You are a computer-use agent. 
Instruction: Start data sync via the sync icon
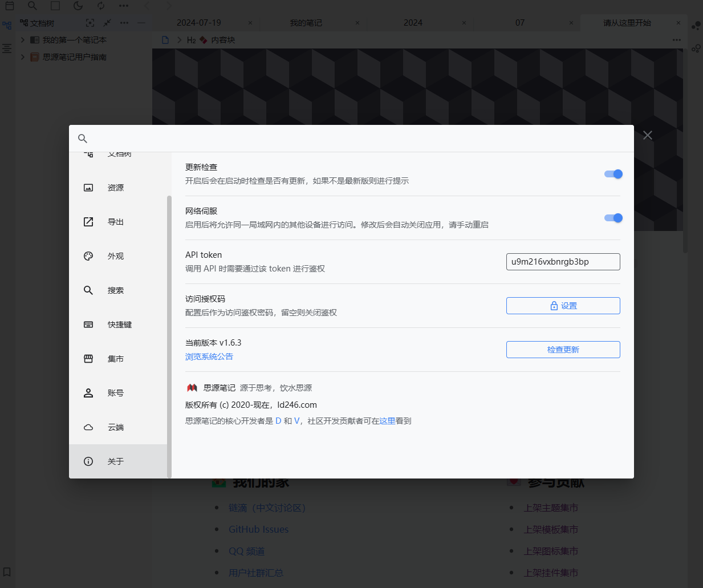pos(100,6)
